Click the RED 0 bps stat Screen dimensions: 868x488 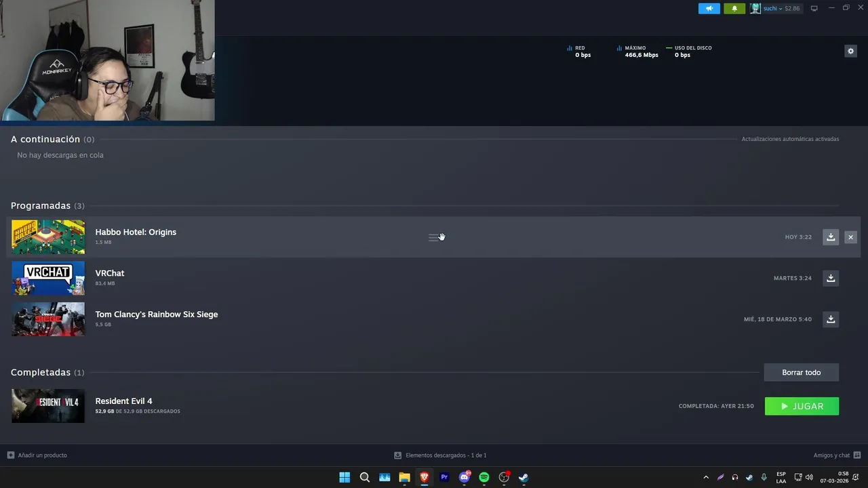pos(579,52)
